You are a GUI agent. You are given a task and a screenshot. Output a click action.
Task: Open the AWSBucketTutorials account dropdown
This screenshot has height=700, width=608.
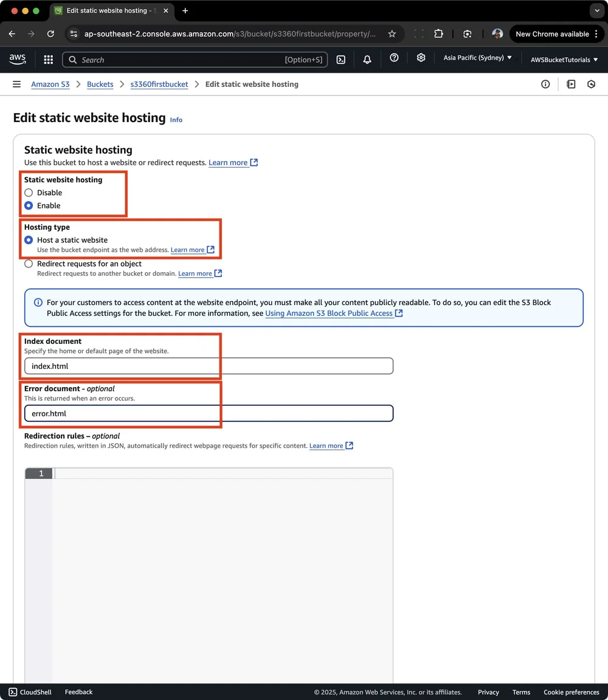(564, 60)
